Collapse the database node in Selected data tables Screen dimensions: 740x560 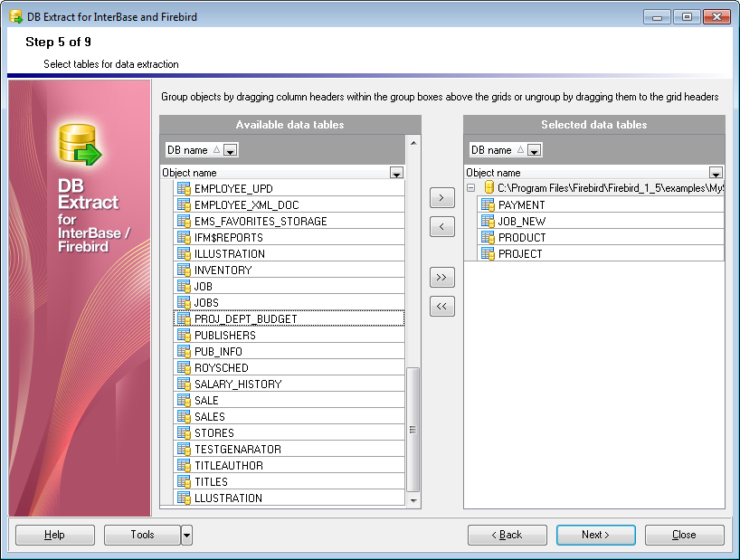click(x=471, y=188)
